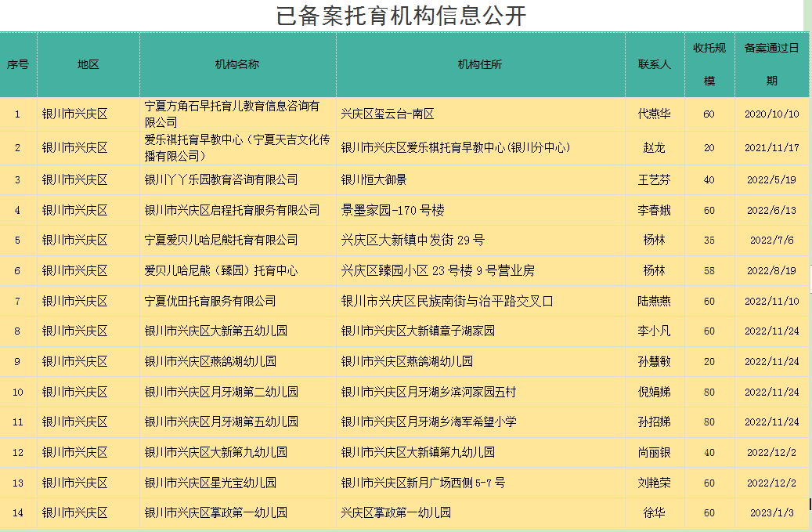The height and width of the screenshot is (532, 812).
Task: Click the capacity cell showing 58
Action: (709, 270)
